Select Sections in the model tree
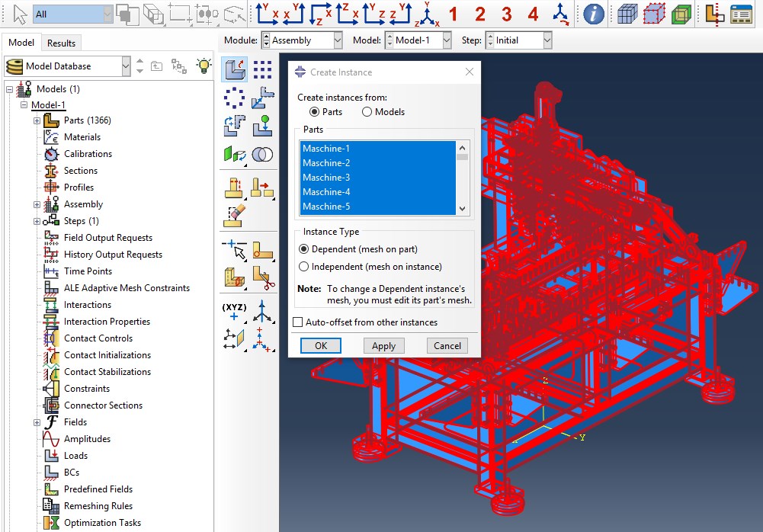The width and height of the screenshot is (763, 532). (80, 171)
